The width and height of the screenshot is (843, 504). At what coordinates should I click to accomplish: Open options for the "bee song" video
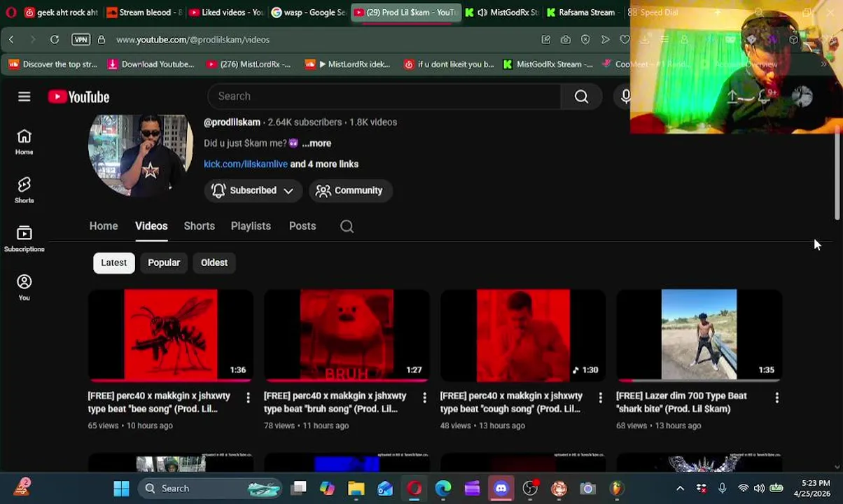tap(248, 398)
